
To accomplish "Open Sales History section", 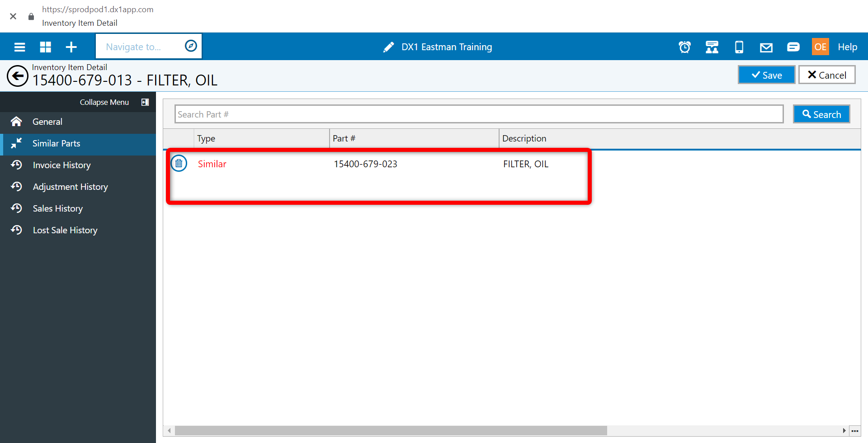I will pos(78,208).
